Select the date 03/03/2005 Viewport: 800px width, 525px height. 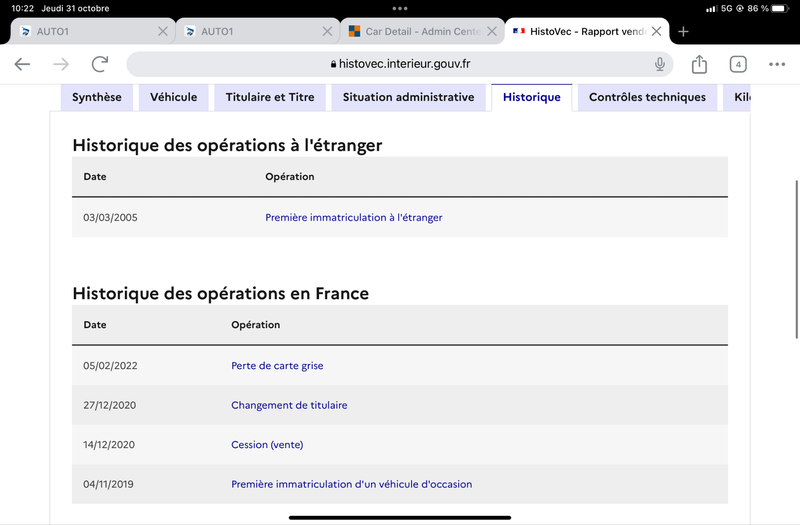[110, 217]
